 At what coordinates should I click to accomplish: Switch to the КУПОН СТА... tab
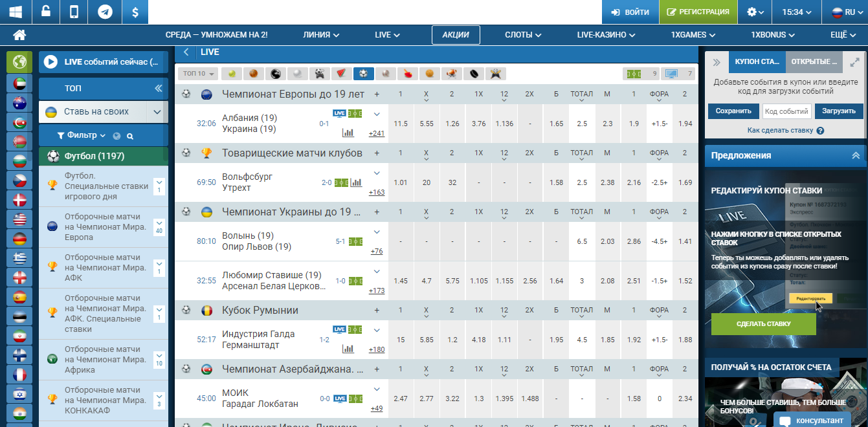click(x=757, y=62)
